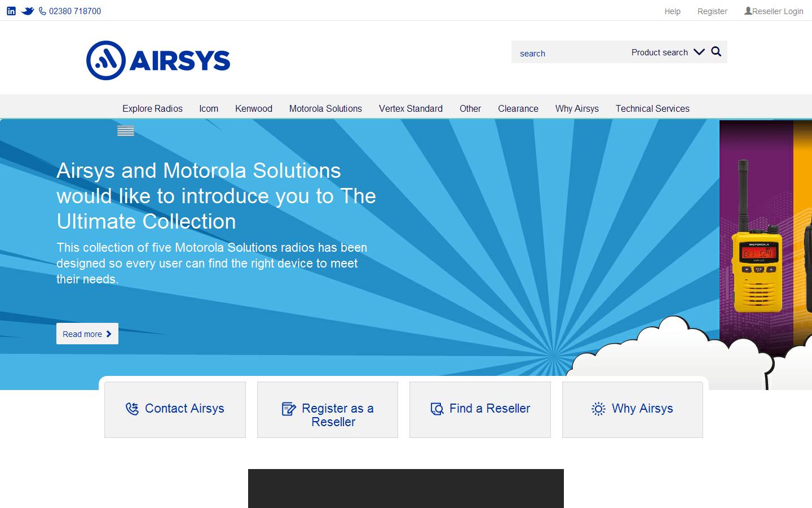Open the Explore Radios menu
The height and width of the screenshot is (508, 812).
point(152,108)
